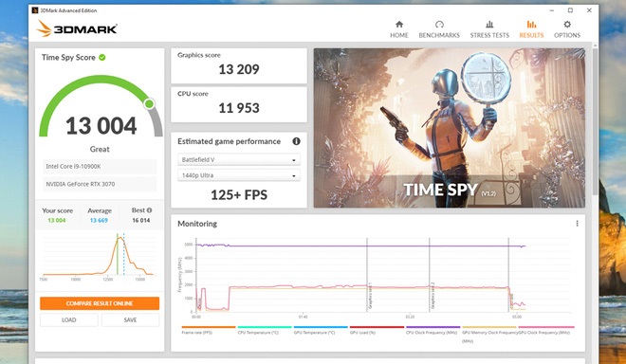Go to the HOME tab
626x364 pixels.
tap(398, 29)
